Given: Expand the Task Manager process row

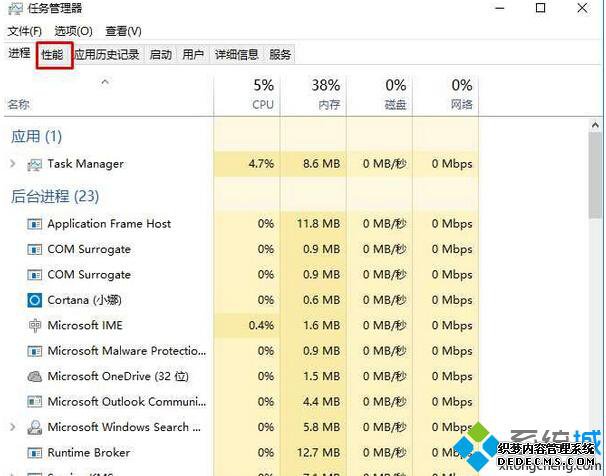Looking at the screenshot, I should [x=13, y=164].
